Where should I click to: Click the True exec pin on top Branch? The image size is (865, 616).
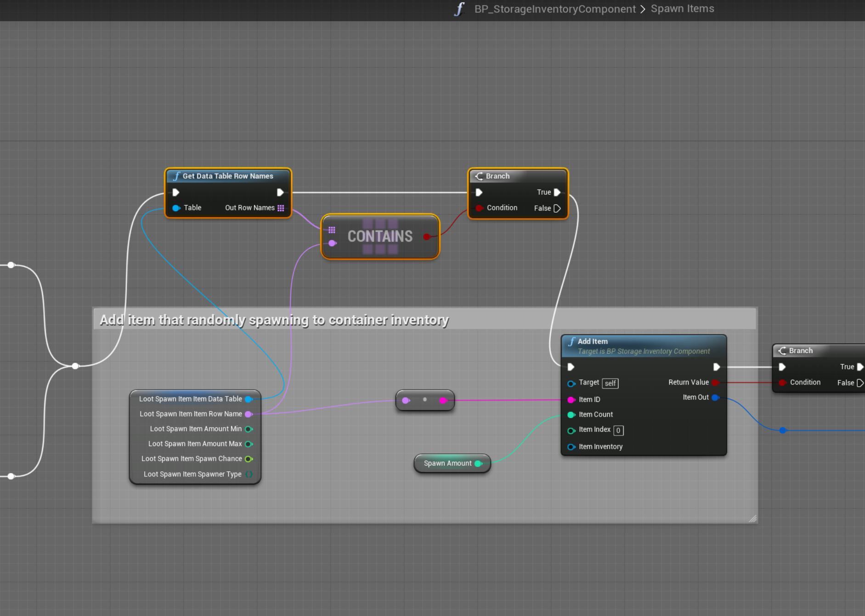click(557, 192)
